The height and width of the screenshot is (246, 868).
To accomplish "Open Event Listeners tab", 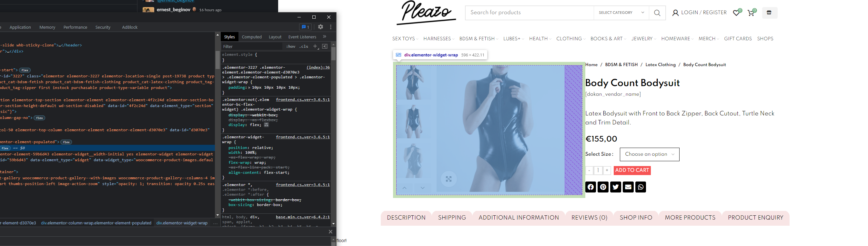I will click(x=302, y=37).
